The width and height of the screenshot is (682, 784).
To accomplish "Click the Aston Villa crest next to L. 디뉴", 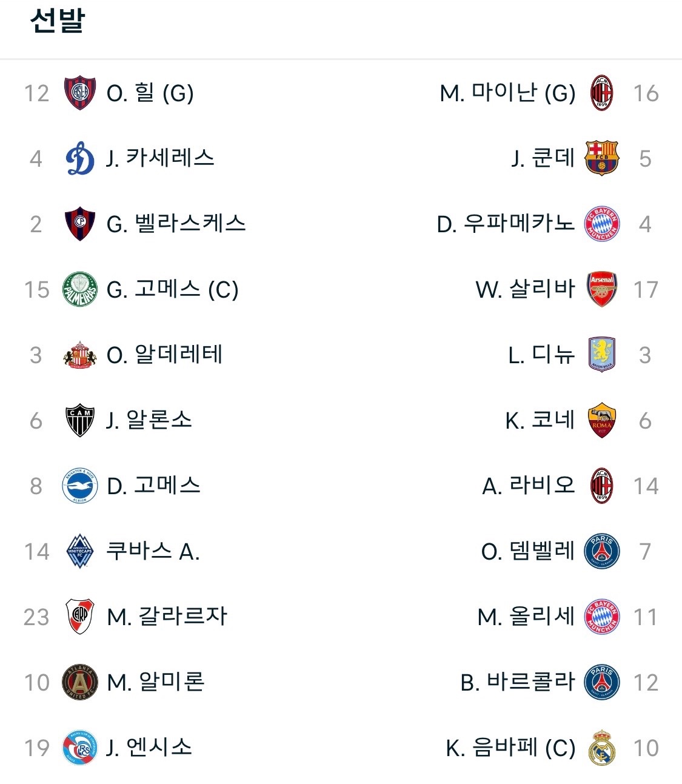I will pyautogui.click(x=601, y=355).
